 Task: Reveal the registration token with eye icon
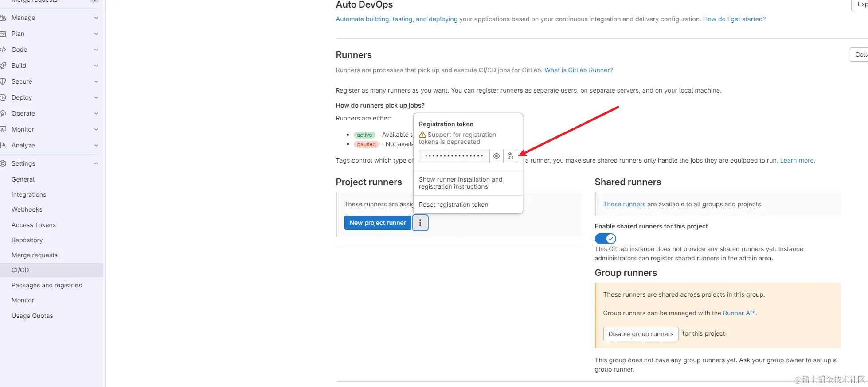click(x=497, y=156)
